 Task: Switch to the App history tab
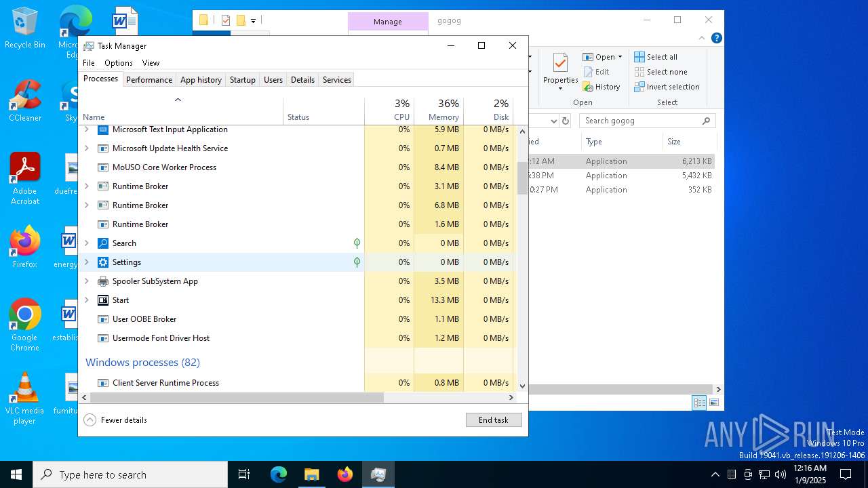pos(201,80)
